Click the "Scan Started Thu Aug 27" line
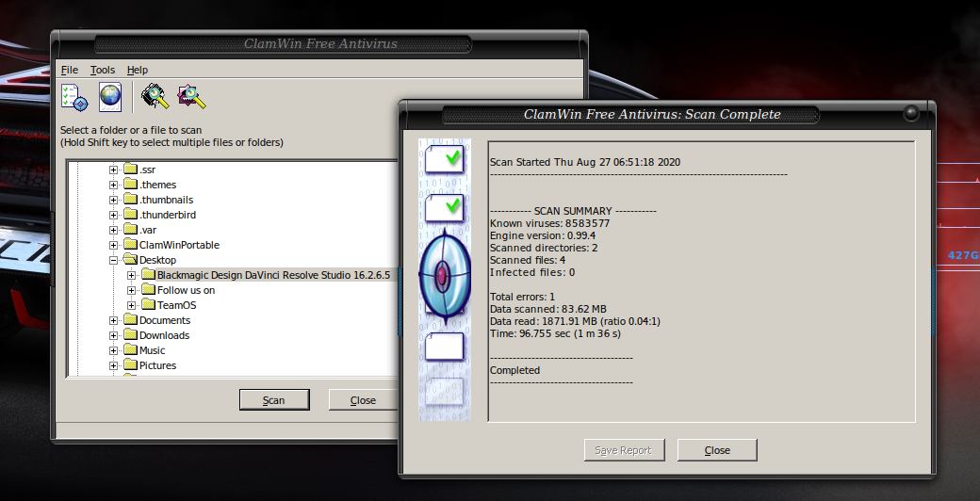Viewport: 980px width, 501px height. tap(585, 162)
